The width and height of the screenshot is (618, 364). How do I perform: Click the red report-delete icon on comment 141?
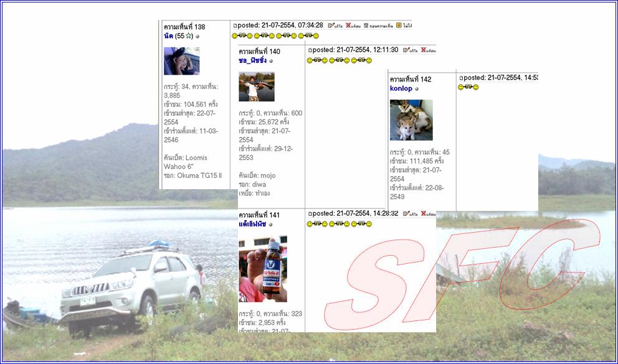pos(423,213)
